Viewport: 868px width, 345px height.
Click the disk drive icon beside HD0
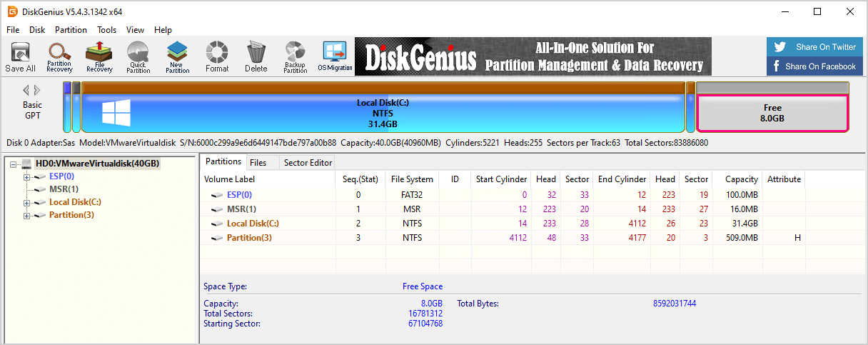pyautogui.click(x=26, y=164)
